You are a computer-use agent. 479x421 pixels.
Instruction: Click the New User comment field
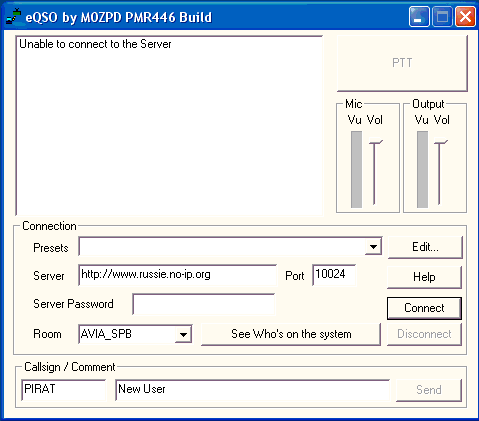[253, 390]
